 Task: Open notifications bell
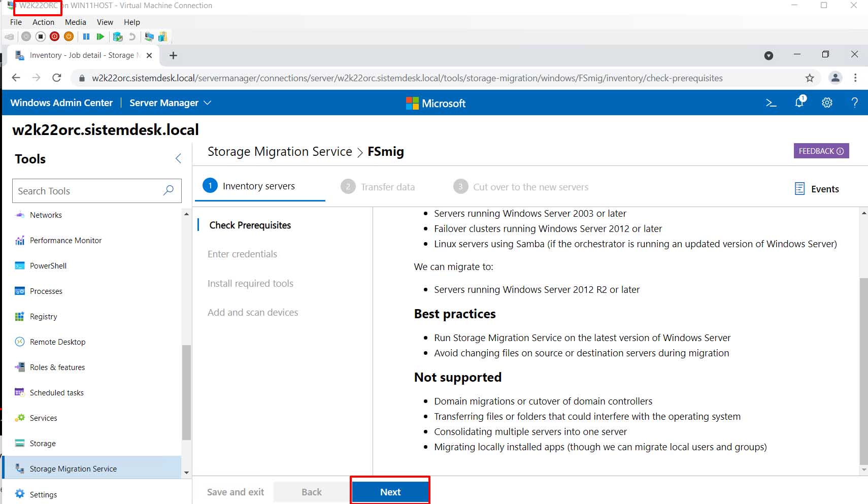tap(799, 102)
